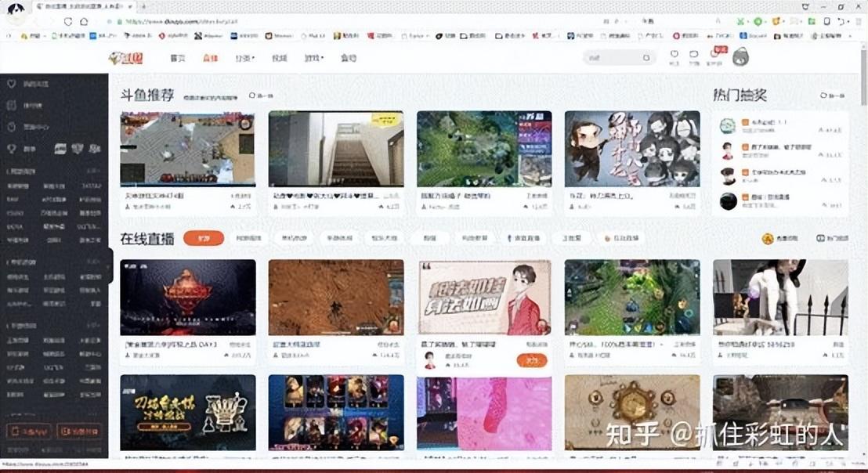The width and height of the screenshot is (868, 473).
Task: Open a new browser tab with the plus button
Action: click(143, 6)
